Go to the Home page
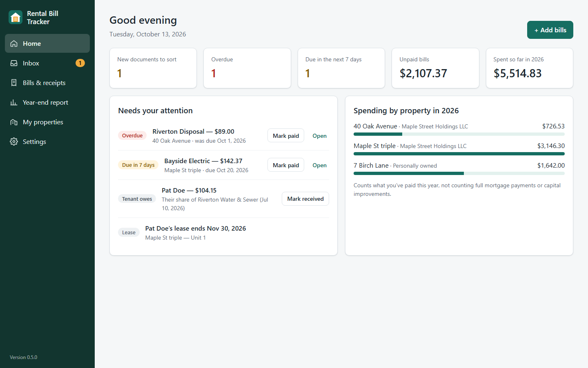Viewport: 588px width, 368px height. pyautogui.click(x=47, y=43)
